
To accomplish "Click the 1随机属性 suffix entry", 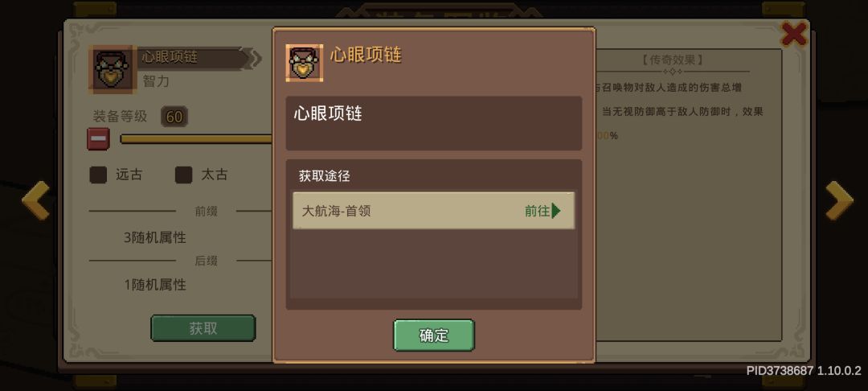I will (x=155, y=286).
